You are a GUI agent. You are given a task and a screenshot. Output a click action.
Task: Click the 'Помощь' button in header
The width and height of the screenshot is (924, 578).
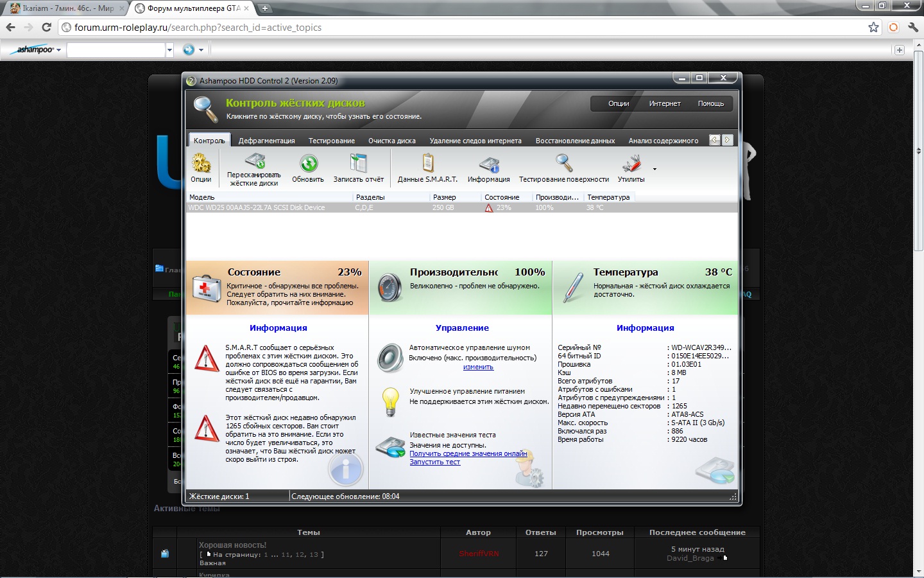point(710,103)
